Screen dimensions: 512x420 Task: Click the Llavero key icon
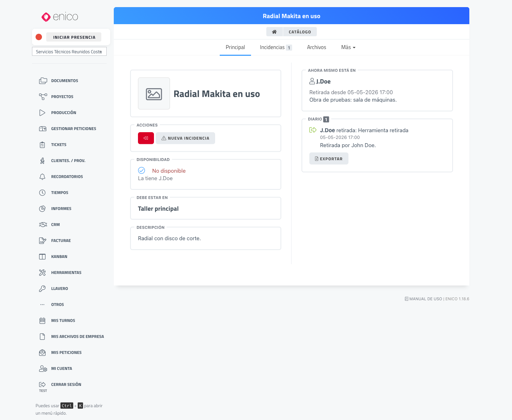tap(42, 289)
